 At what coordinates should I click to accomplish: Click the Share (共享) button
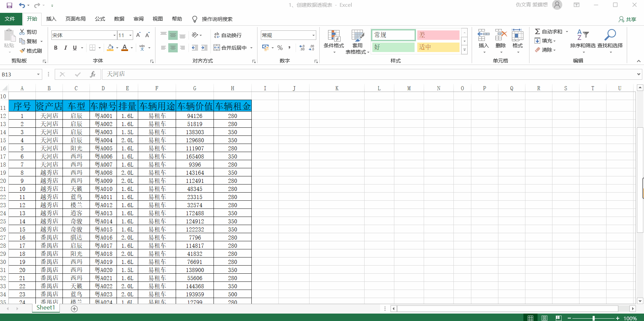pos(627,19)
